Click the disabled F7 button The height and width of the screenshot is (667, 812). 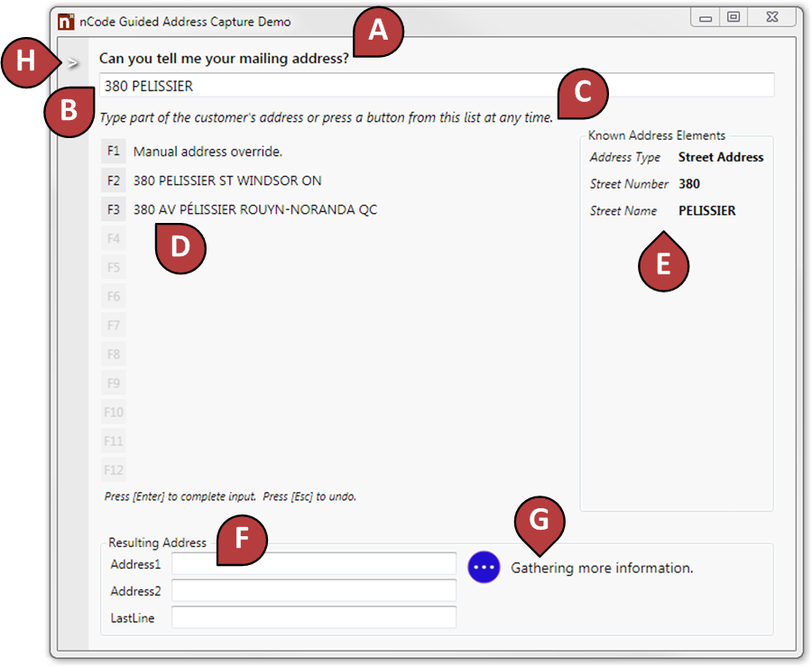(114, 326)
